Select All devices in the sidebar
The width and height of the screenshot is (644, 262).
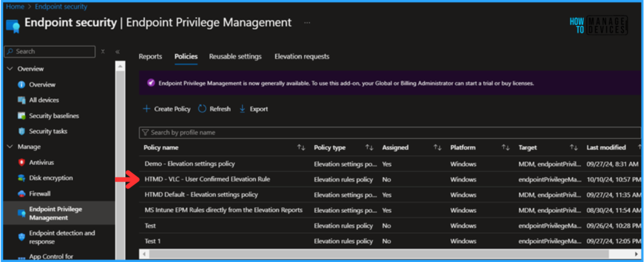coord(44,100)
